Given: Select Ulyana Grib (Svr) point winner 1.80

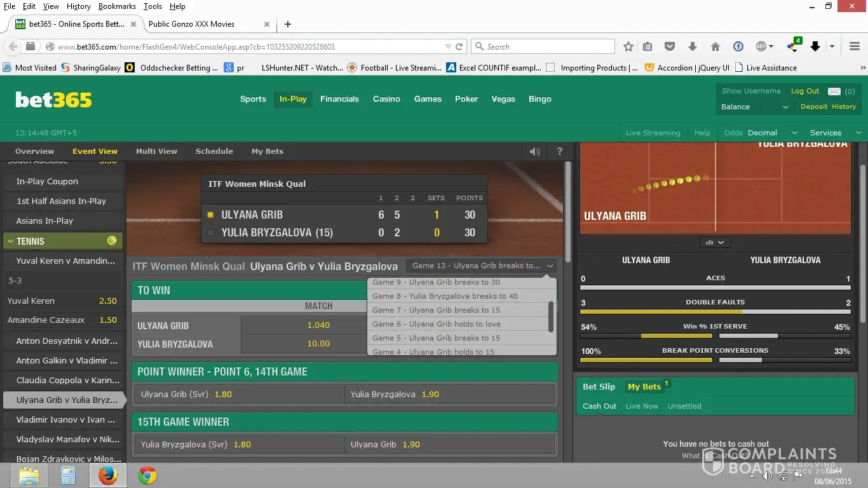Looking at the screenshot, I should click(x=239, y=395).
